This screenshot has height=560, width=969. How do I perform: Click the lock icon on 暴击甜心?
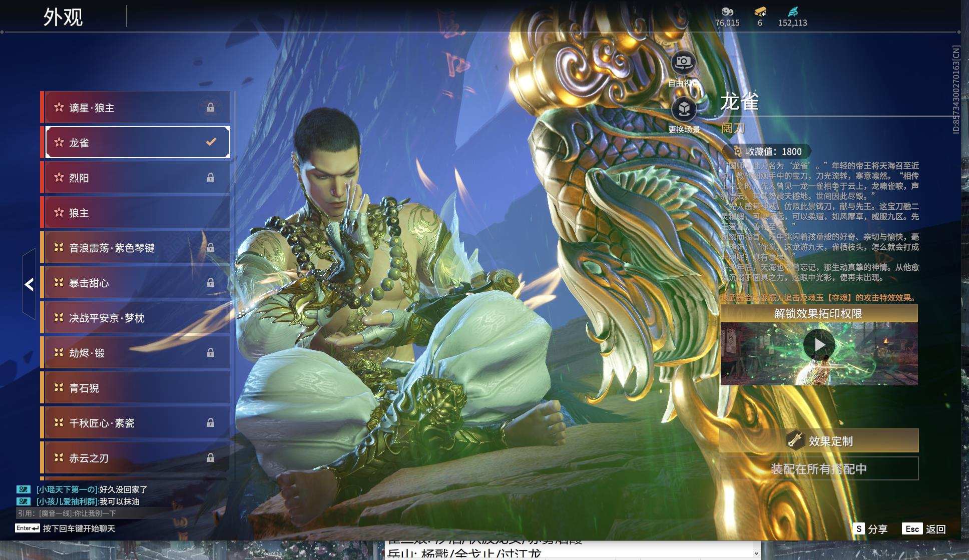coord(211,283)
